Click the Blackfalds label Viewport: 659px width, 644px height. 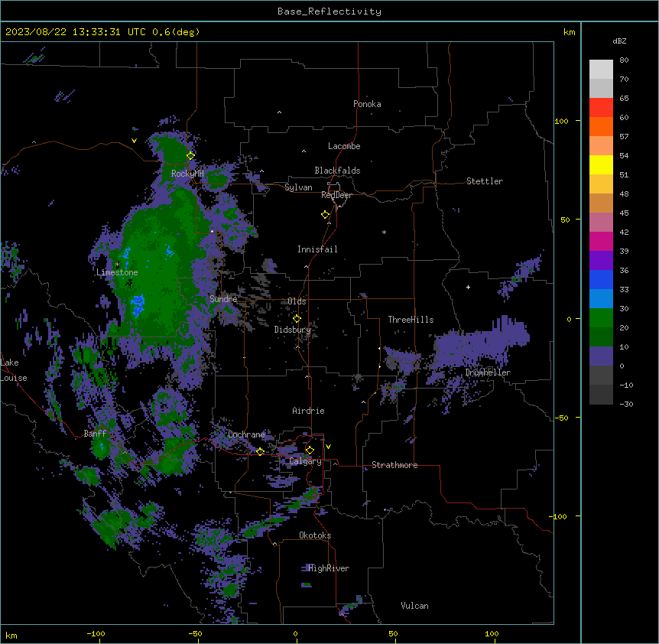[x=337, y=171]
